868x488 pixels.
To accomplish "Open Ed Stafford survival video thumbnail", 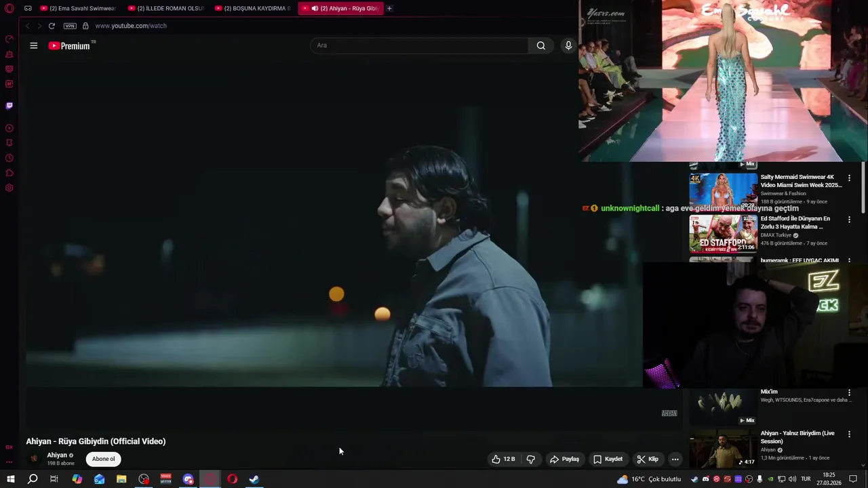I will click(x=723, y=233).
